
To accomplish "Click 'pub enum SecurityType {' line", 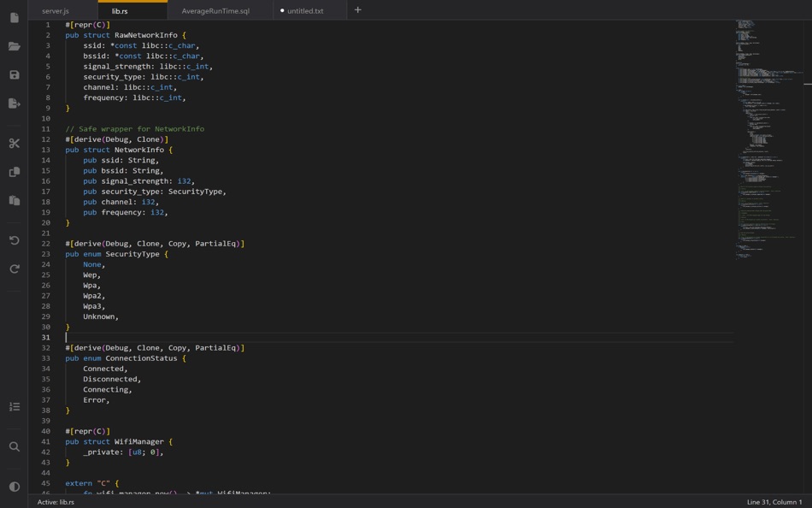I will [x=116, y=254].
